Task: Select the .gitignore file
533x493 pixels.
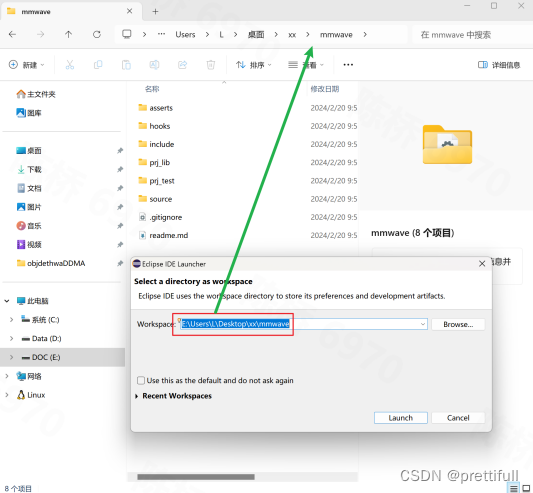Action: click(x=160, y=217)
